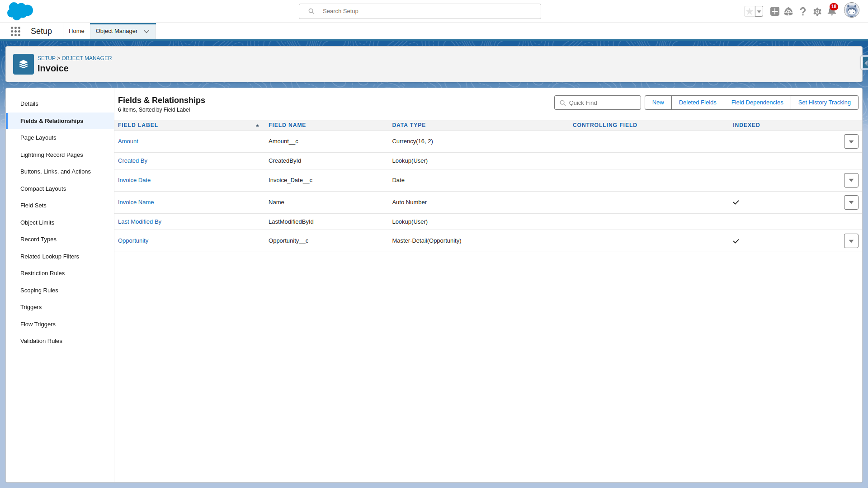Open Global Actions with the plus icon

774,11
